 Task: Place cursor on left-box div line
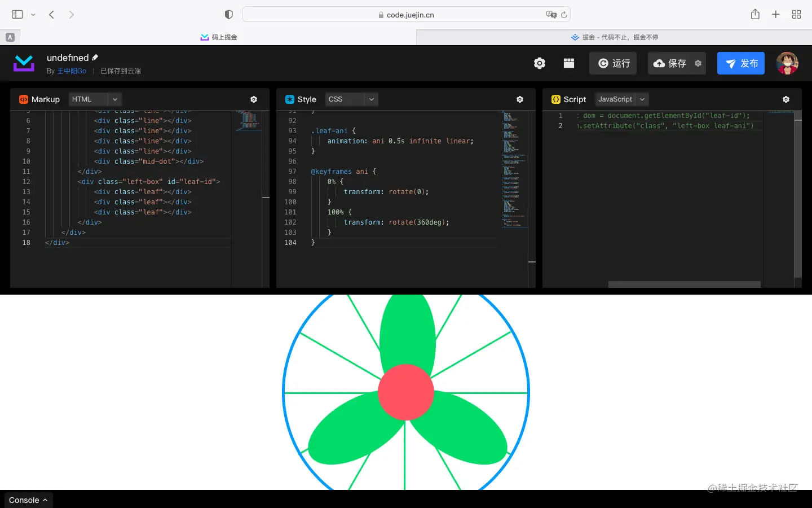(x=149, y=182)
